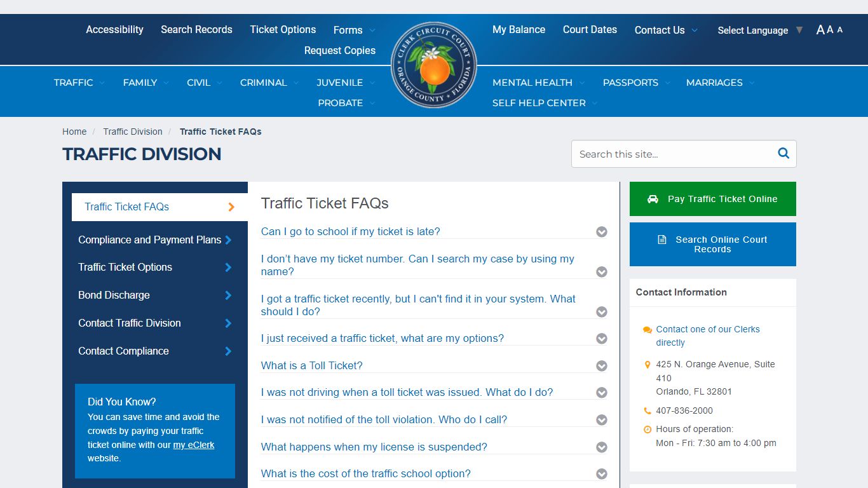
Task: Click the arrow beside Compliance and Payment Plans
Action: [x=228, y=240]
